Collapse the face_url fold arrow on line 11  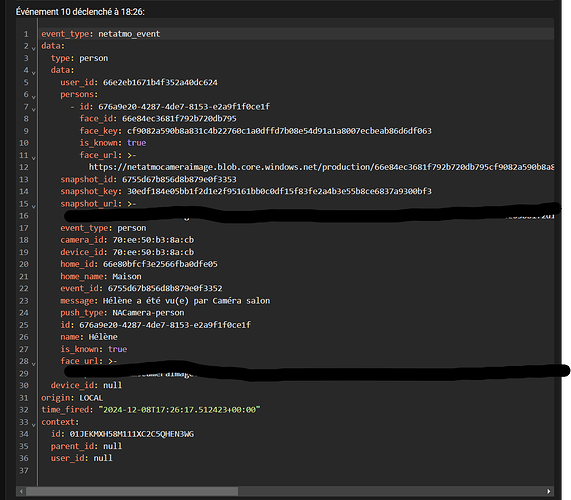(x=34, y=157)
